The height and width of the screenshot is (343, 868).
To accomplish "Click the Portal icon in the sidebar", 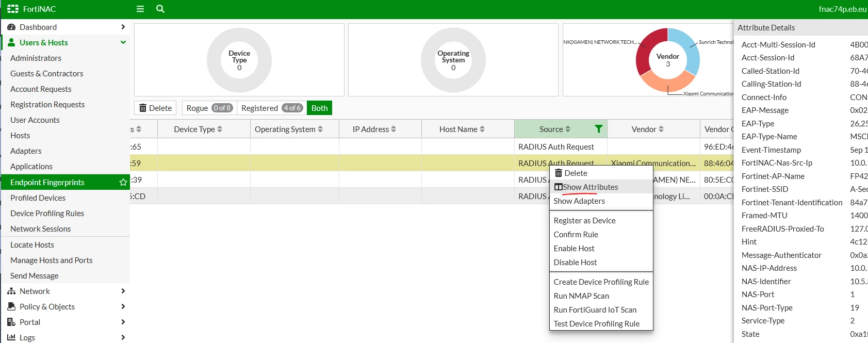I will coord(11,322).
